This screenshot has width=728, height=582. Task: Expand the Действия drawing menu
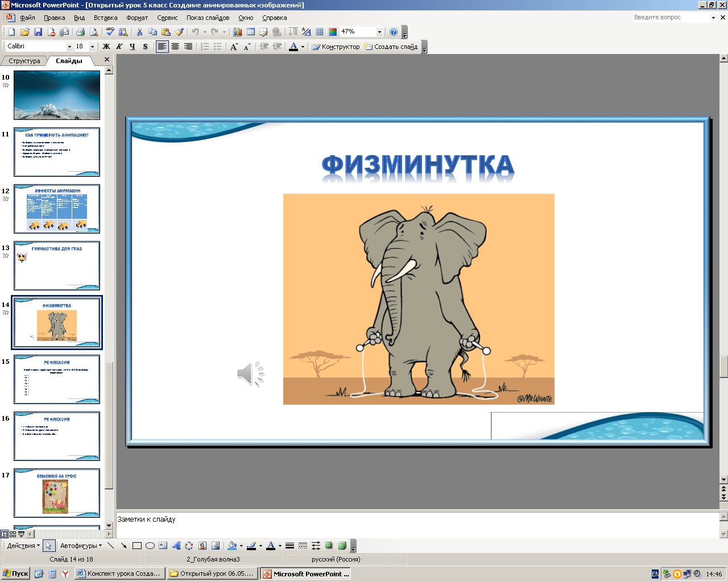23,546
